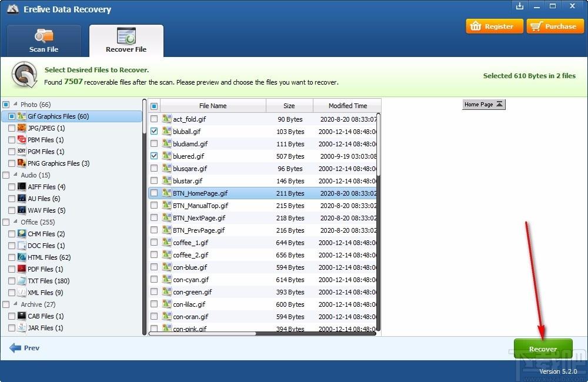The image size is (588, 382).
Task: Click the Recover File tab icon
Action: click(126, 36)
